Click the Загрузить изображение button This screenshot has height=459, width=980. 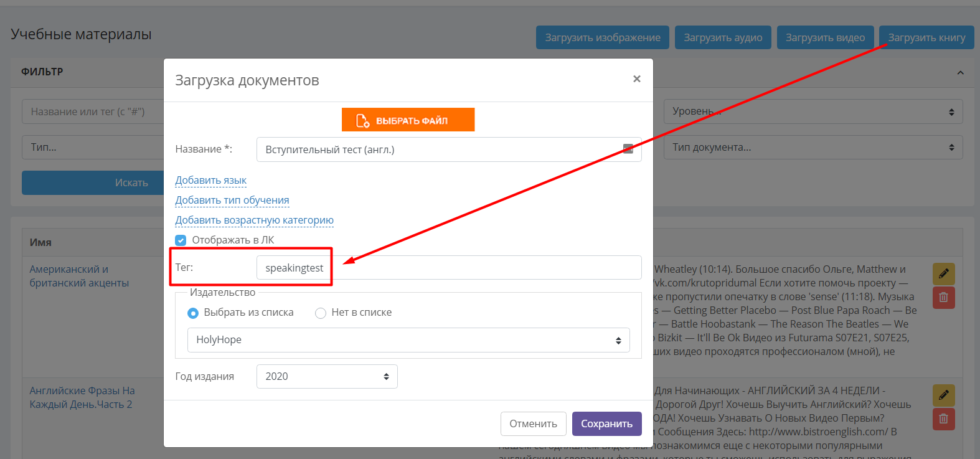point(603,37)
